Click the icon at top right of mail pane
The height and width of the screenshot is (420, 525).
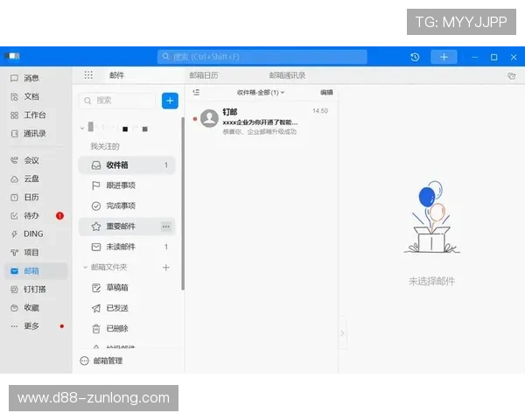tap(511, 76)
